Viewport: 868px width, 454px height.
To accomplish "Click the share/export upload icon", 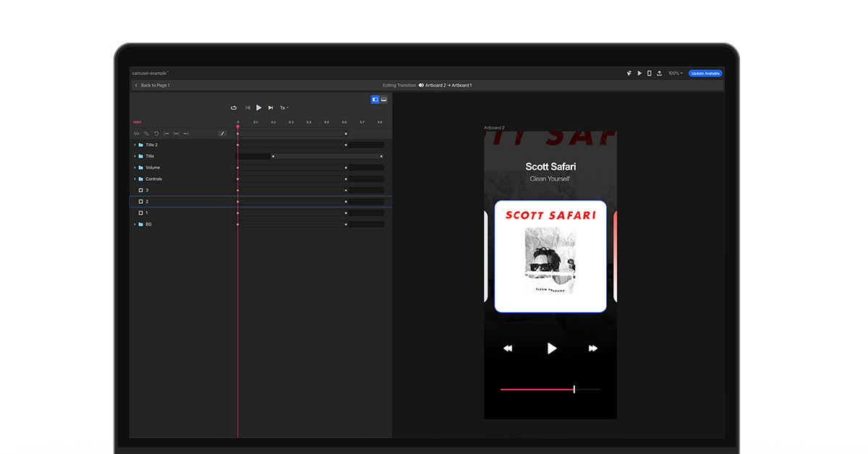I will click(x=660, y=73).
